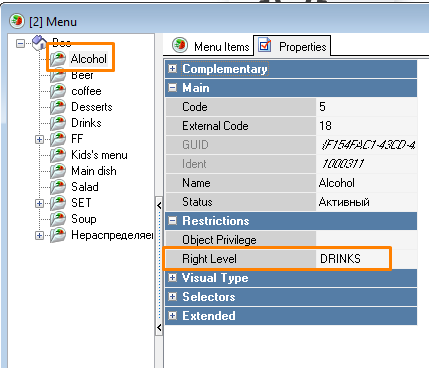Click the empty Object Privilege value field
Viewport: 429px width, 368px height.
[x=366, y=240]
